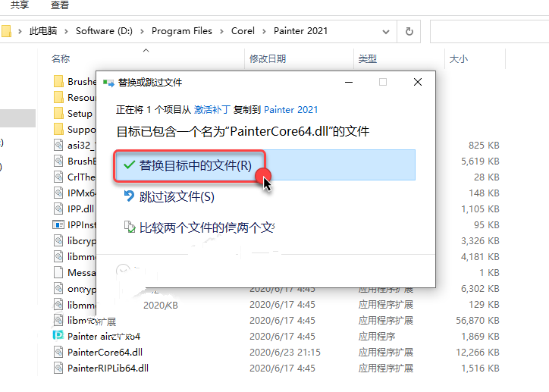This screenshot has height=392, width=549.
Task: Click PainterCore64.dll file name
Action: (105, 352)
